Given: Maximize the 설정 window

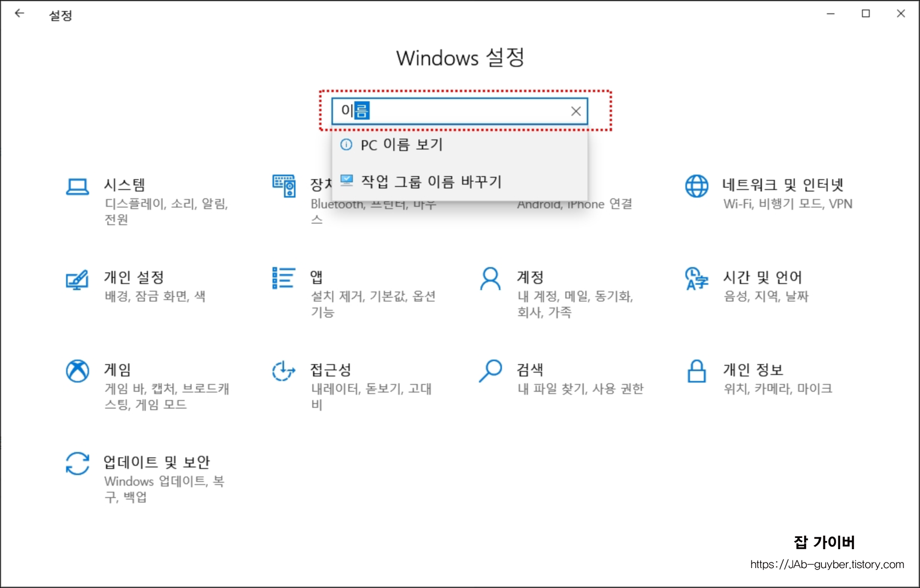Looking at the screenshot, I should pyautogui.click(x=866, y=14).
